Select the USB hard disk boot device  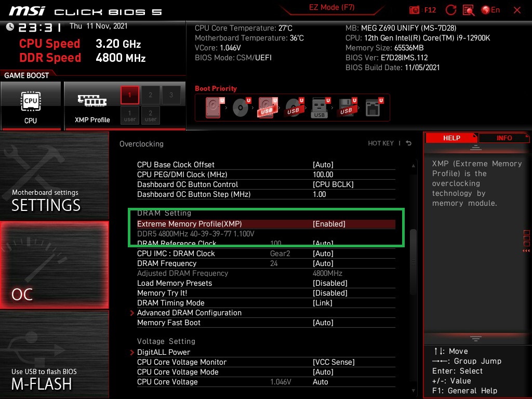(x=268, y=108)
